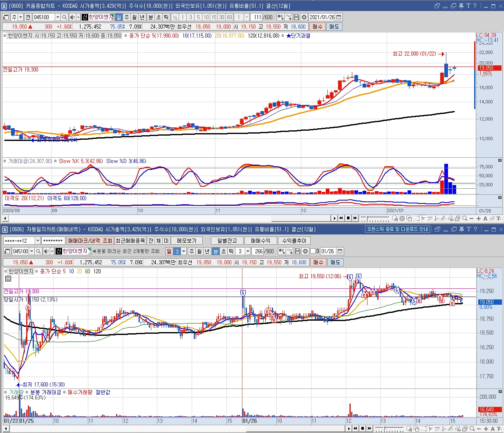Viewport: 504px width, 433px height.
Task: Expand the 045100 code dropdown in bottom chart
Action: [31, 251]
